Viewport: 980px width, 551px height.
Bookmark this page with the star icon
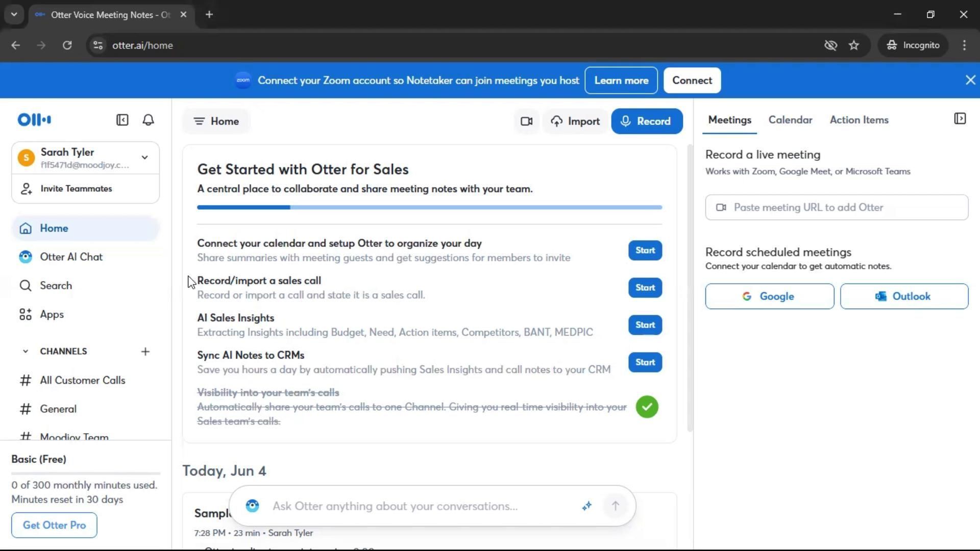click(x=854, y=45)
